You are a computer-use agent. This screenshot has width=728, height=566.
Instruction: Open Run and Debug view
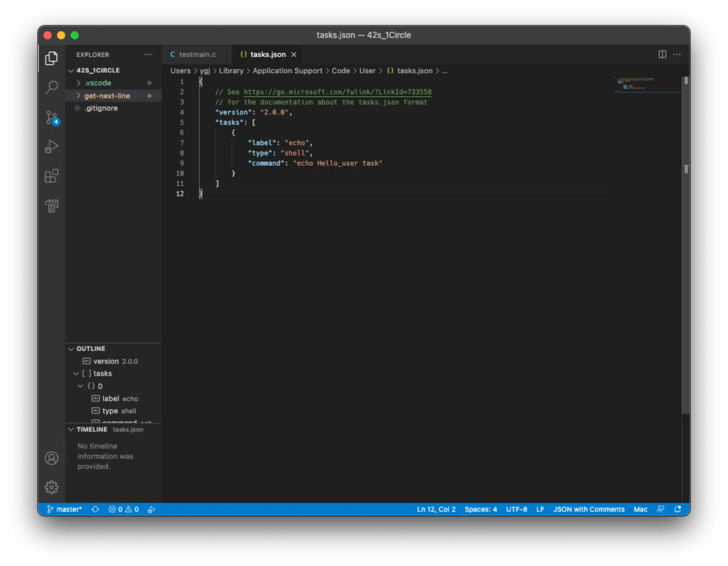[x=52, y=146]
